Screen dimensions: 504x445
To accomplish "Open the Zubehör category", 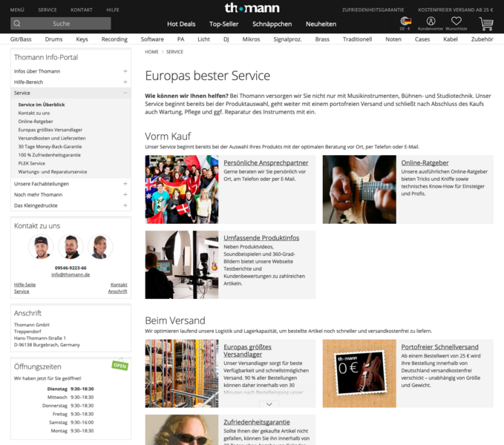I will pyautogui.click(x=482, y=39).
